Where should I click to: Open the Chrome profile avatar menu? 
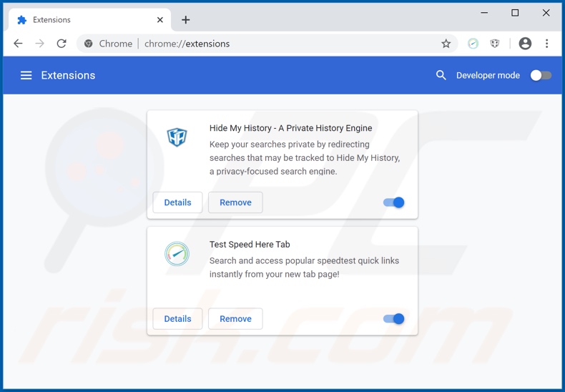coord(525,44)
